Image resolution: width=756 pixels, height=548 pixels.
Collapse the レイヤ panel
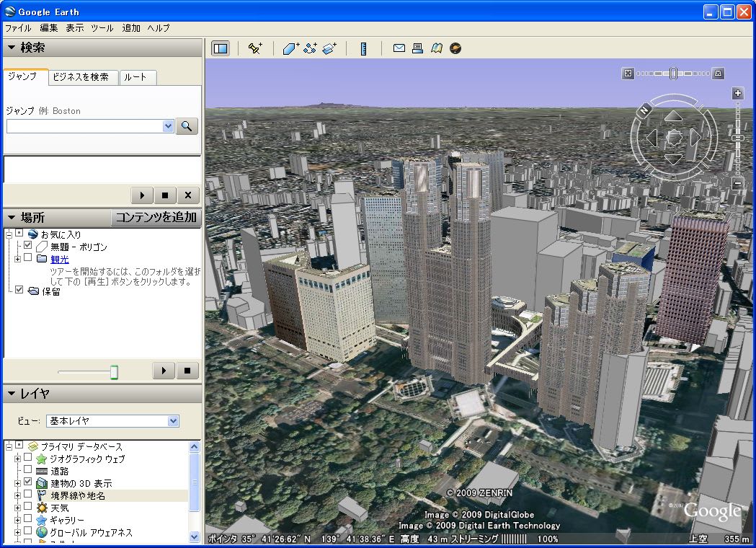(12, 394)
